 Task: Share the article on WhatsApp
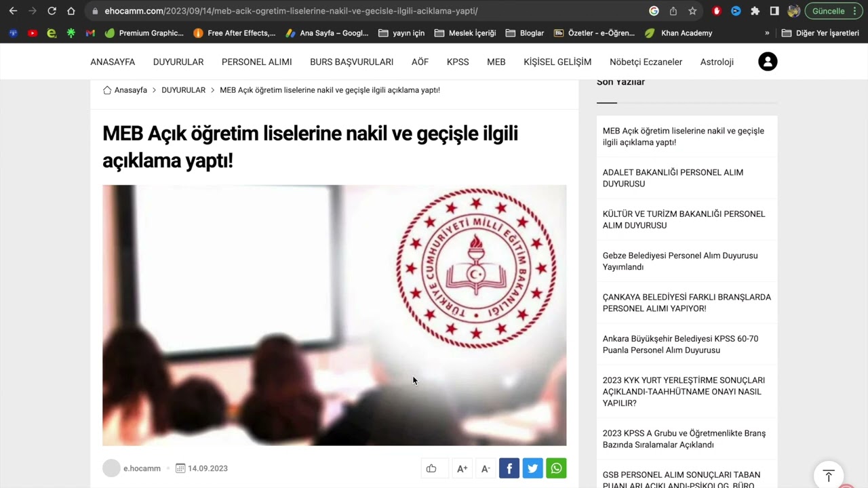click(556, 468)
